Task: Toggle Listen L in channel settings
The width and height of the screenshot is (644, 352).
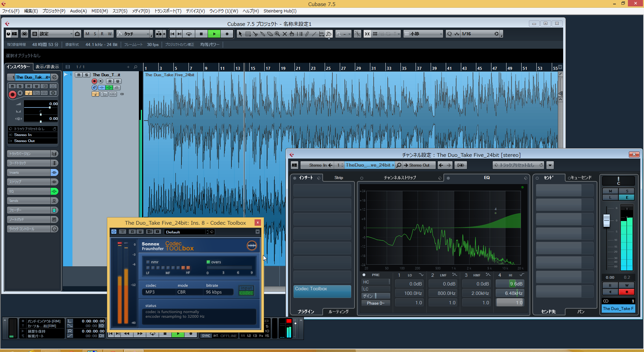Action: click(x=610, y=197)
